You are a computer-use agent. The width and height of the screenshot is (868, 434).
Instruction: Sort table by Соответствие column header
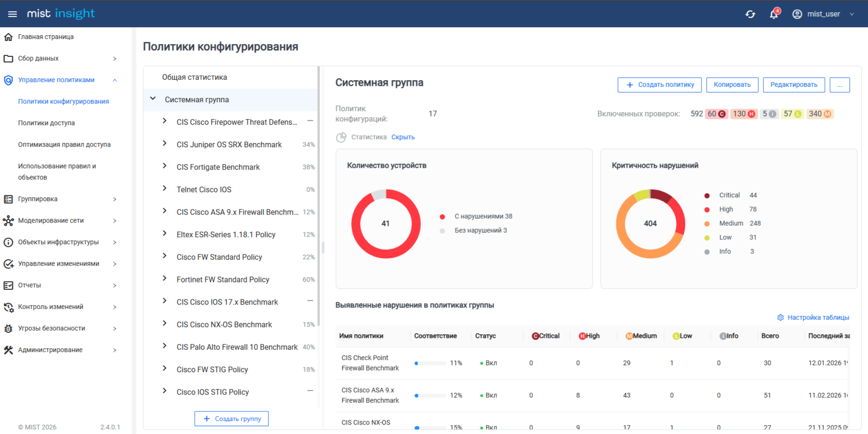tap(435, 336)
